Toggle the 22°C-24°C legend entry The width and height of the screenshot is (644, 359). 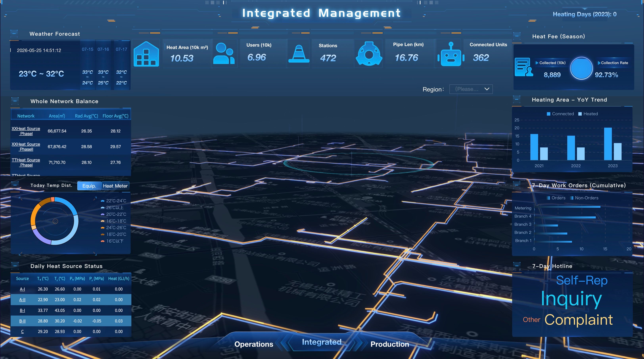click(113, 201)
